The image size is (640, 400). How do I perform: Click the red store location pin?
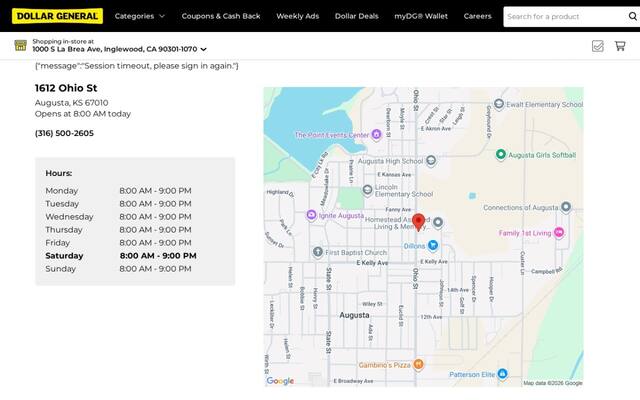[418, 222]
